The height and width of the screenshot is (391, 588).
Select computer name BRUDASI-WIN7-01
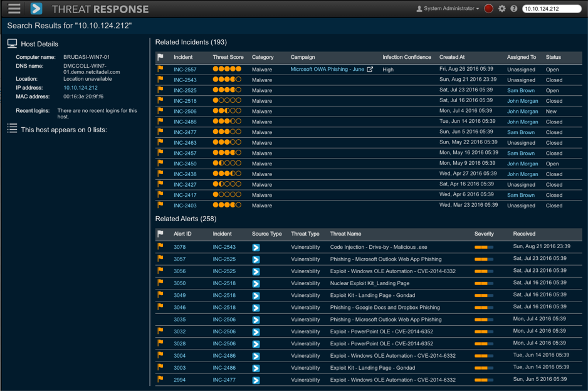[87, 57]
